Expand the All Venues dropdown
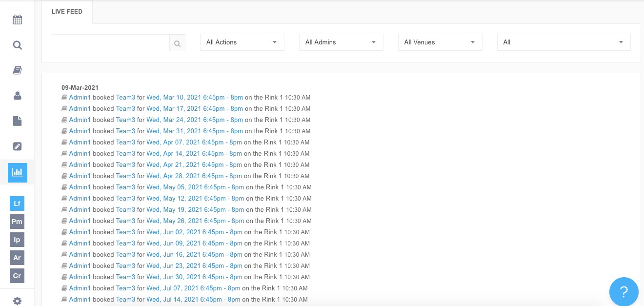644x306 pixels. click(440, 42)
